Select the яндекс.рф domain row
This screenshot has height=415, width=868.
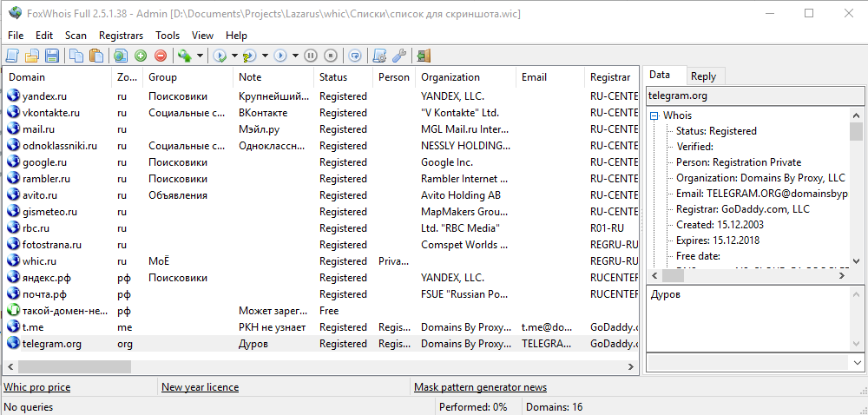[x=321, y=277]
